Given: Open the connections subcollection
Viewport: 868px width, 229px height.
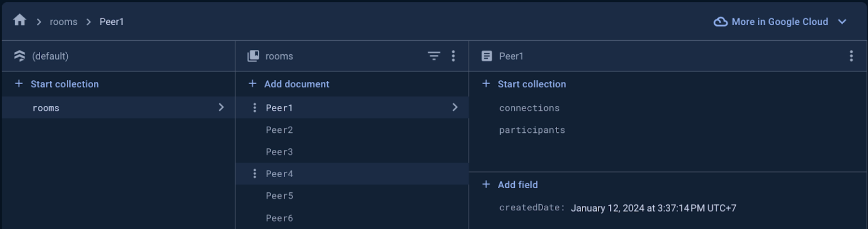Looking at the screenshot, I should tap(530, 108).
